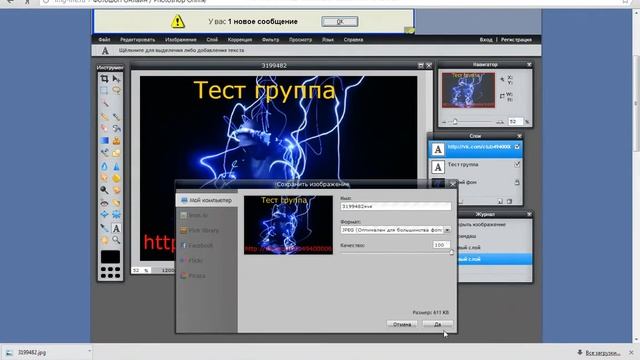Image resolution: width=640 pixels, height=360 pixels.
Task: Confirm saving with the Да button
Action: 438,324
